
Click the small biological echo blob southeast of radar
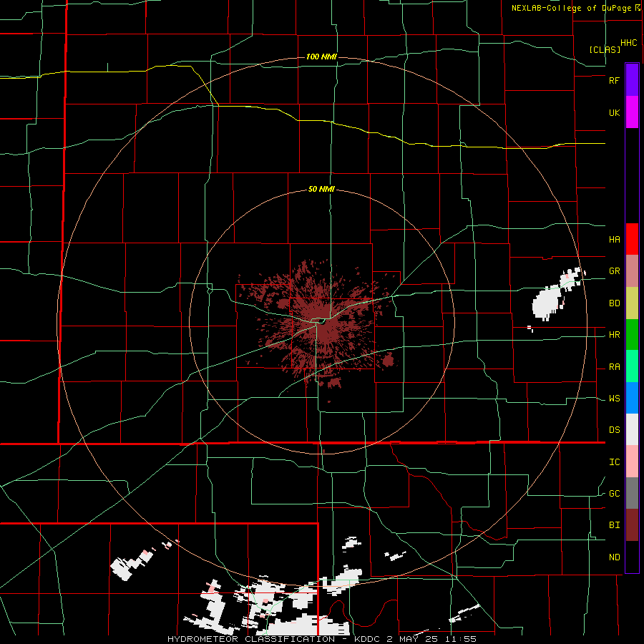(388, 361)
